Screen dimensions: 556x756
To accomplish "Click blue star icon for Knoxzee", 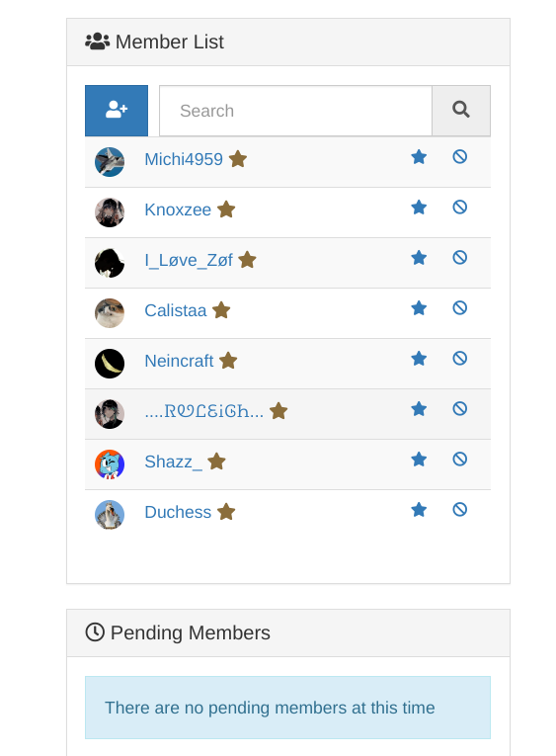I will pos(419,208).
